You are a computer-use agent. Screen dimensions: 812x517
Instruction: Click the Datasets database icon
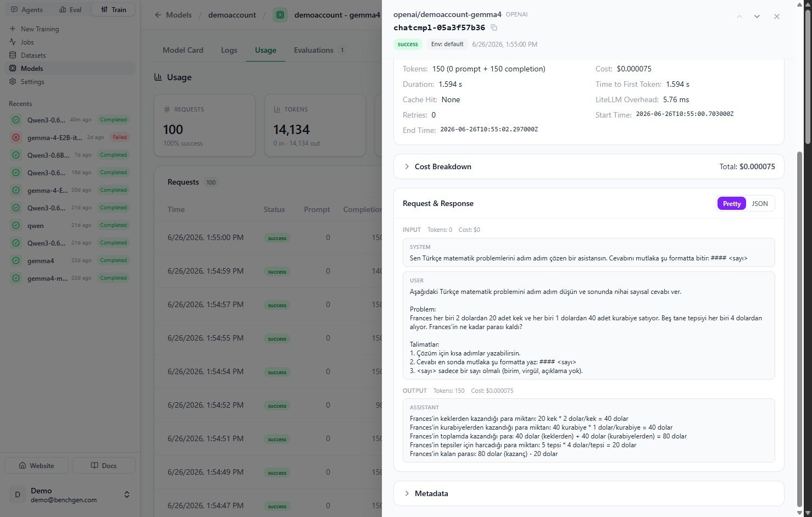coord(13,55)
